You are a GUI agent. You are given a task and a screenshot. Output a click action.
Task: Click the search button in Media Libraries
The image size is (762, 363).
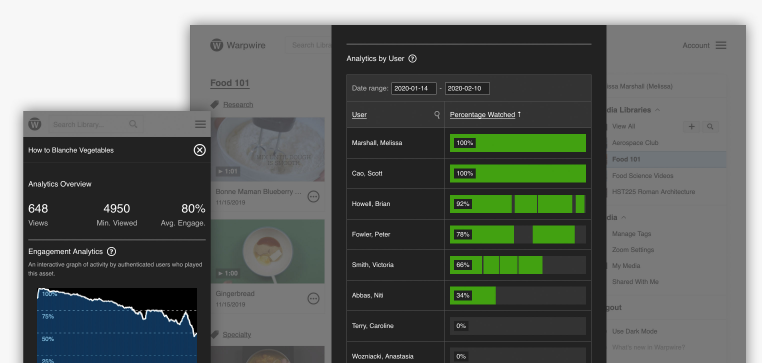click(710, 126)
